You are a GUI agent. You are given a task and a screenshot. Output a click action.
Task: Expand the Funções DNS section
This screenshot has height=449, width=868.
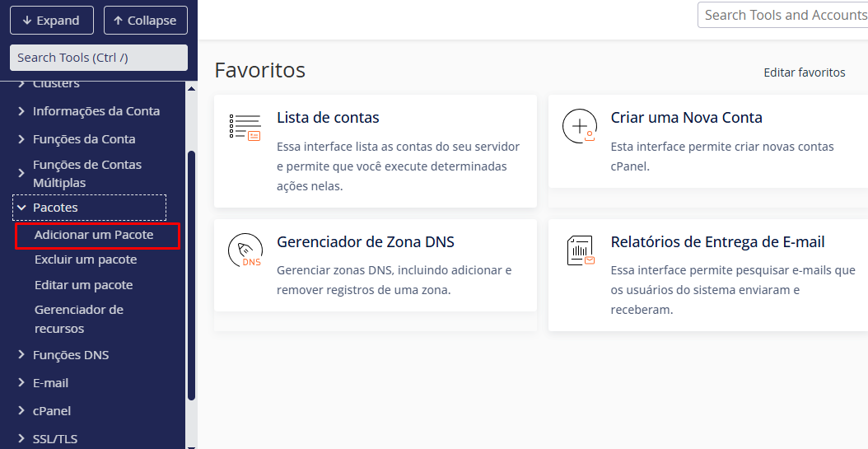[x=70, y=355]
